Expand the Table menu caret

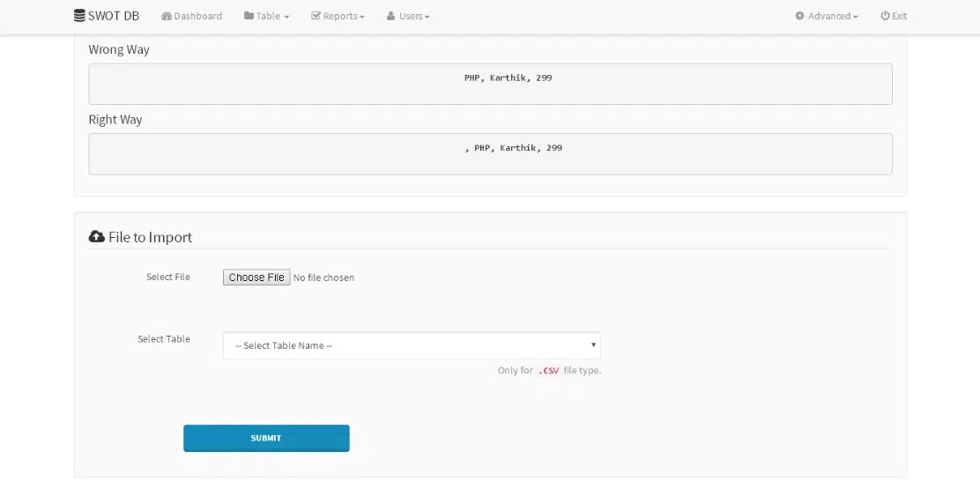[286, 17]
